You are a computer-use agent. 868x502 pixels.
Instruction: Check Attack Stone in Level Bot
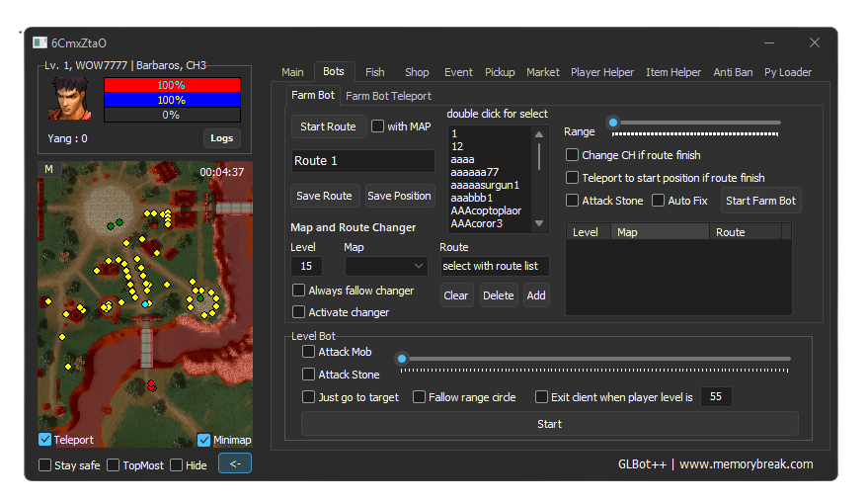(308, 375)
